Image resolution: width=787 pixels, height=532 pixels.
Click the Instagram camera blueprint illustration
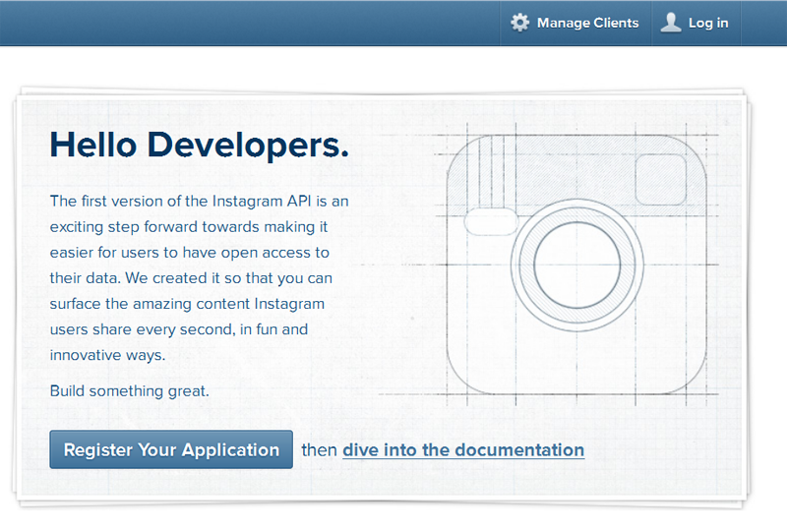(x=576, y=264)
